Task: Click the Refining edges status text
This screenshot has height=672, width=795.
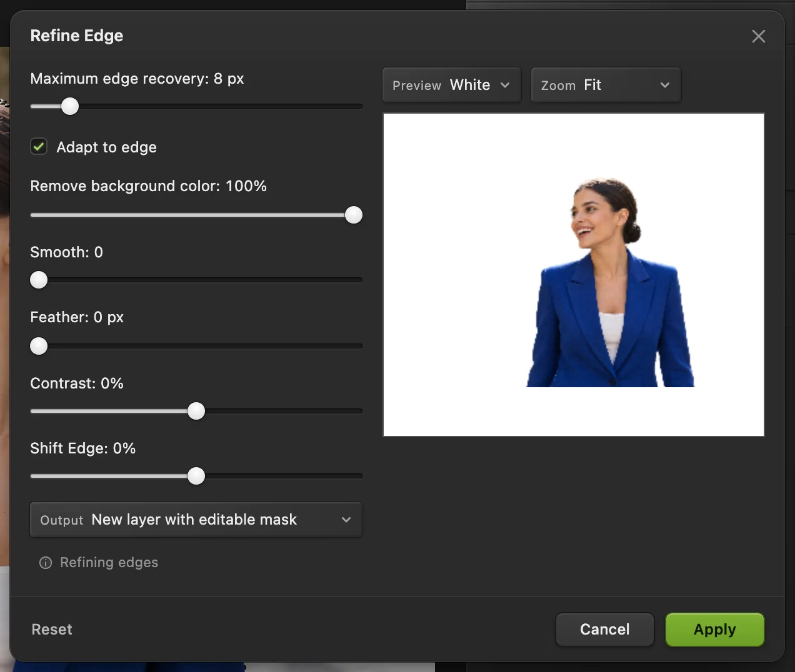Action: pos(109,563)
